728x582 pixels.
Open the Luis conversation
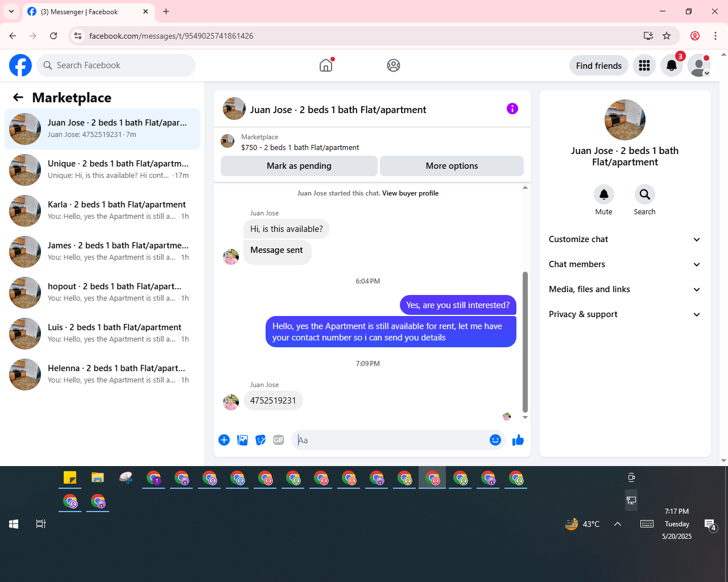click(102, 334)
